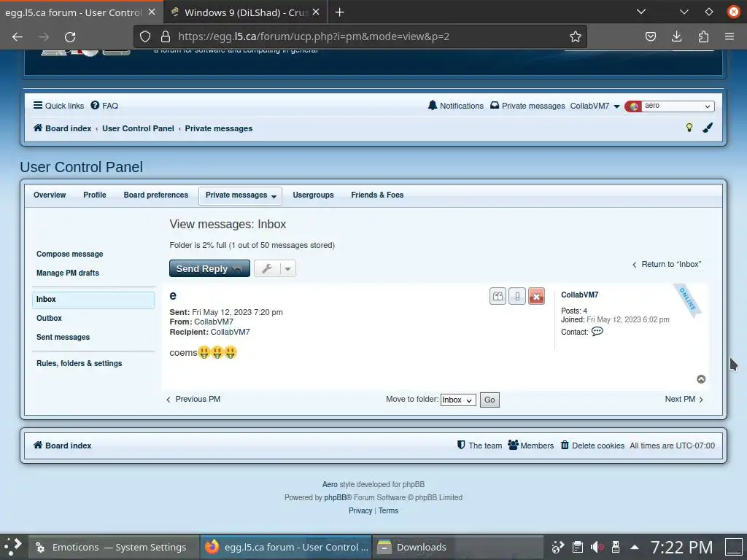Open the Firefox hamburger application menu
This screenshot has height=560, width=747.
tap(729, 36)
